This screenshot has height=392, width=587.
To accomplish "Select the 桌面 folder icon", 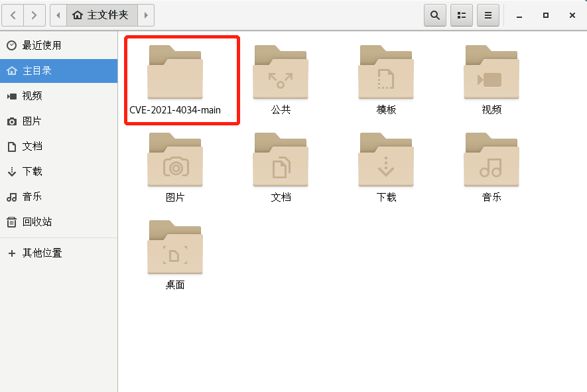I will 175,247.
